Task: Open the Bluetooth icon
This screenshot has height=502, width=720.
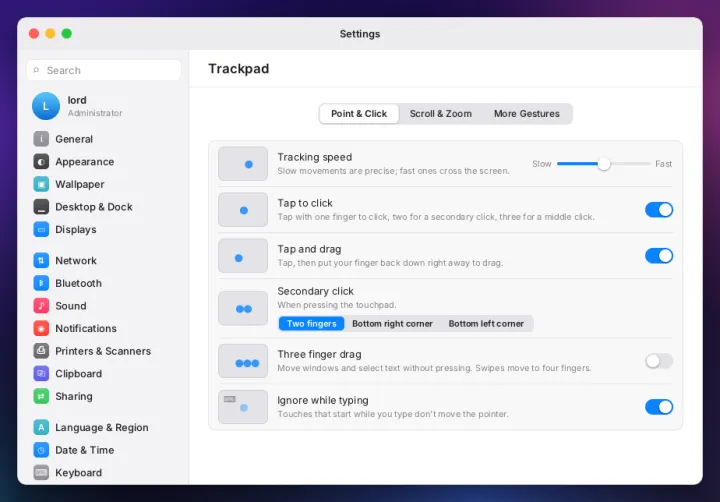Action: pyautogui.click(x=41, y=283)
